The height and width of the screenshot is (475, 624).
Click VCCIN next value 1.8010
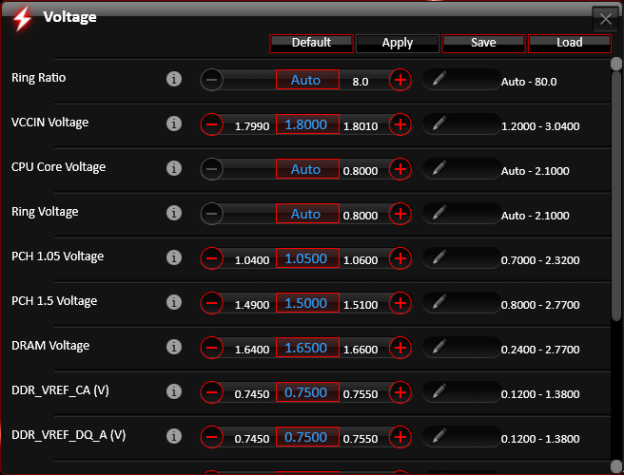coord(361,126)
